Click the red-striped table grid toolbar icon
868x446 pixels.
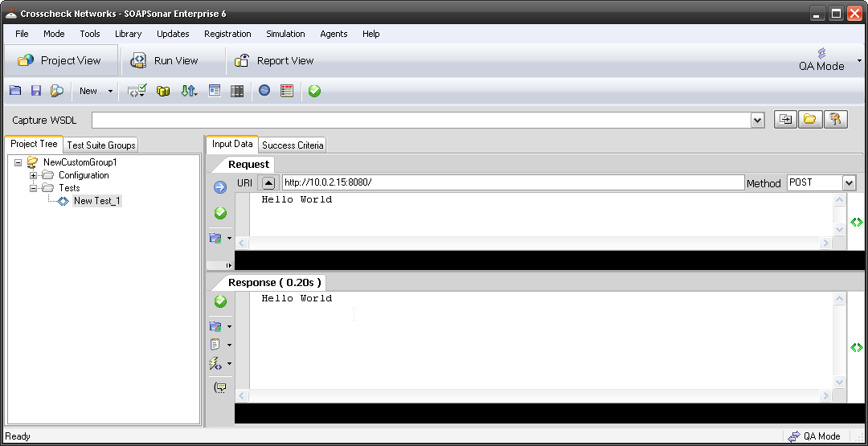coord(287,91)
